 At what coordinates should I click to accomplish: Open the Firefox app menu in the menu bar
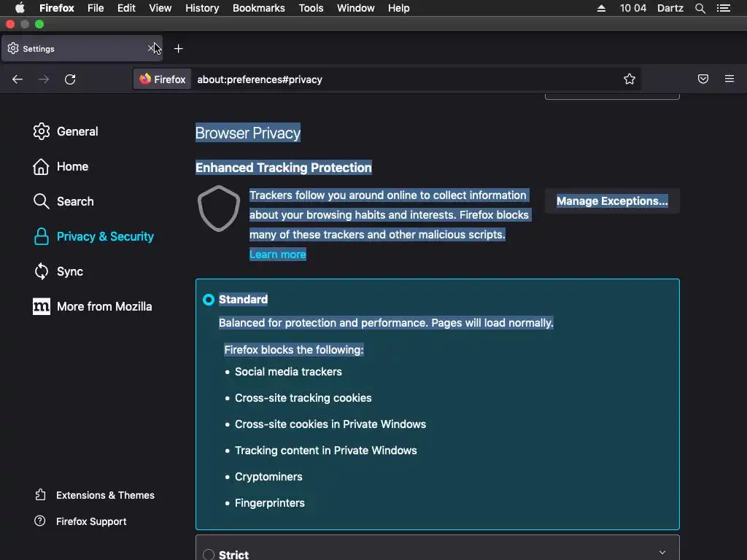(57, 8)
